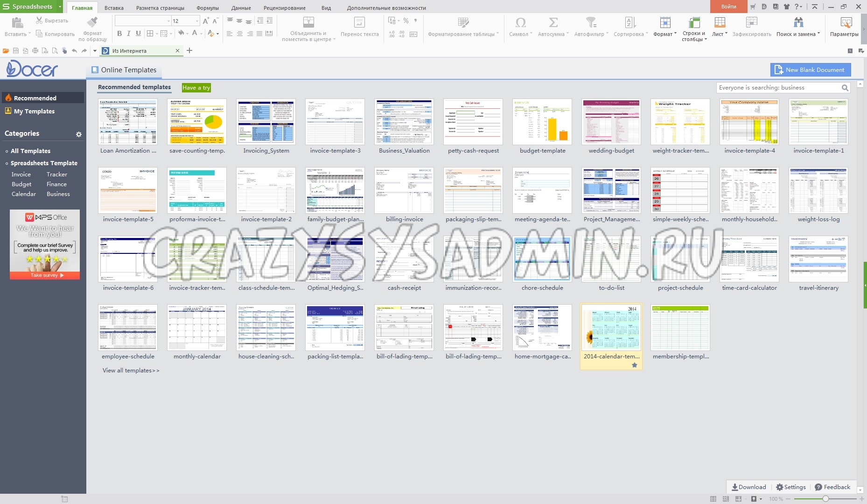Select the wedding-budget template thumbnail
The height and width of the screenshot is (504, 867).
coord(611,121)
